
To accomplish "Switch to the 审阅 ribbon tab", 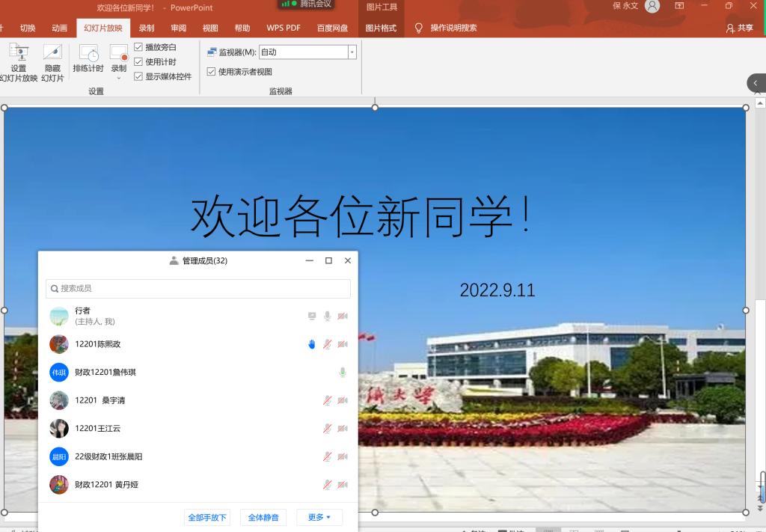I will tap(178, 28).
